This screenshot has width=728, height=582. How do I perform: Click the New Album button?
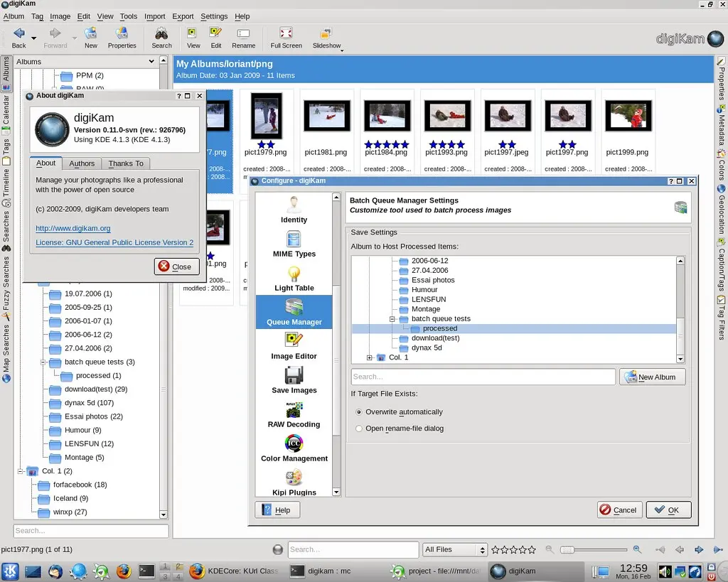click(x=653, y=377)
